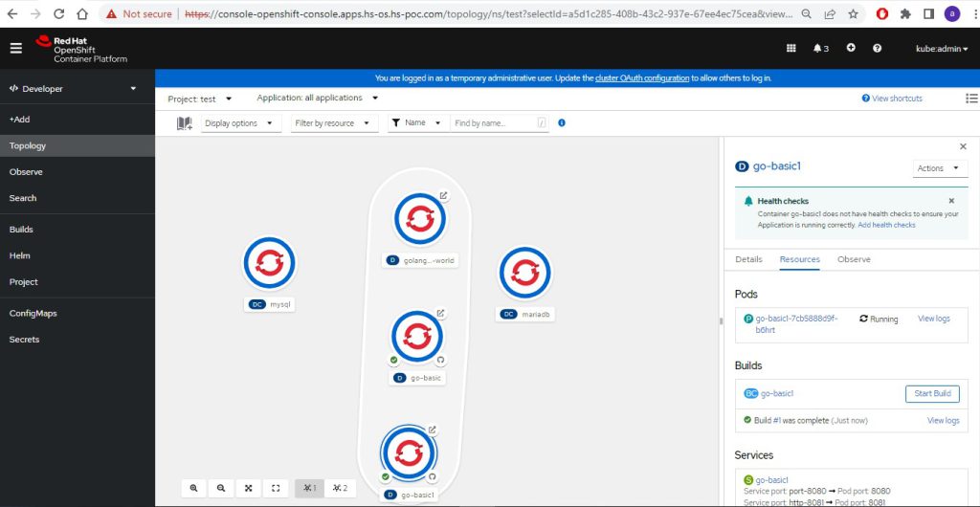This screenshot has height=507, width=980.
Task: Select the golang hello-world deployment node
Action: click(420, 218)
